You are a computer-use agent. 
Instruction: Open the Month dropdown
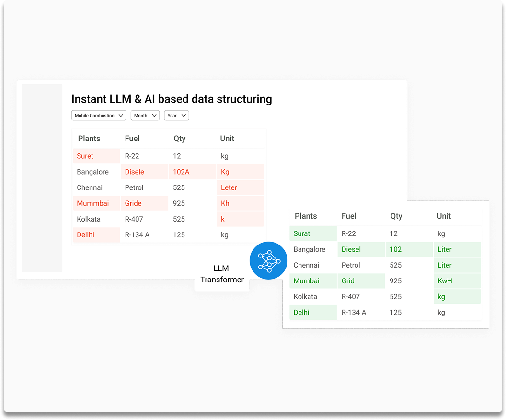[x=145, y=115]
